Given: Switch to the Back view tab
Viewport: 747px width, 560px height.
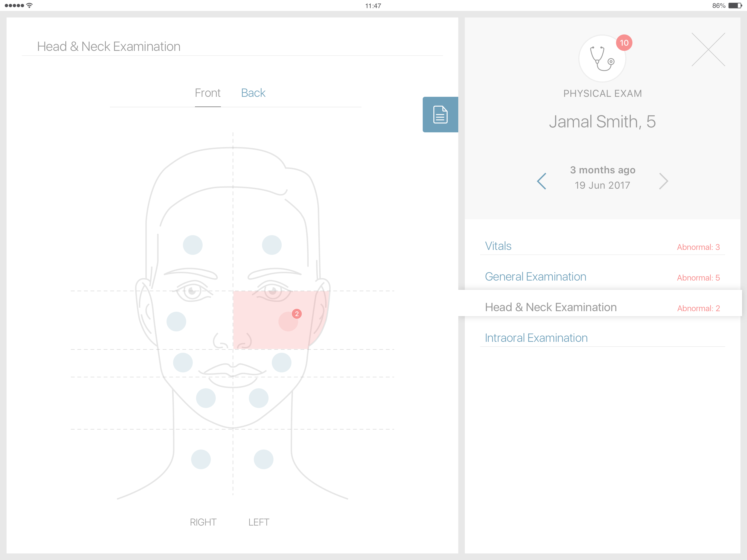Looking at the screenshot, I should tap(253, 93).
